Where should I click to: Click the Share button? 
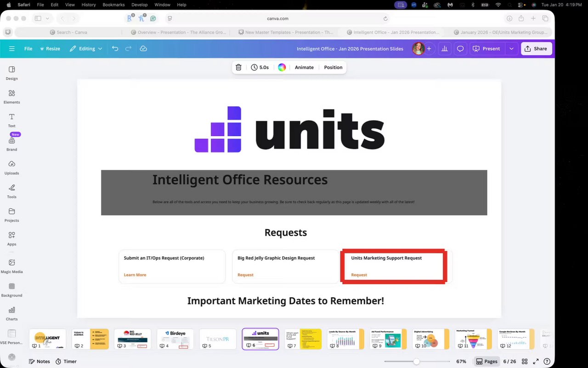tap(536, 49)
